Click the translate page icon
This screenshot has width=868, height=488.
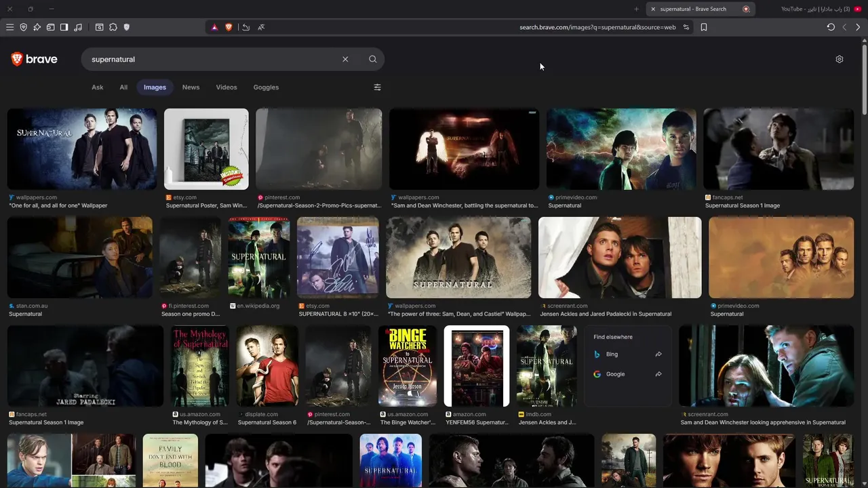tap(261, 27)
